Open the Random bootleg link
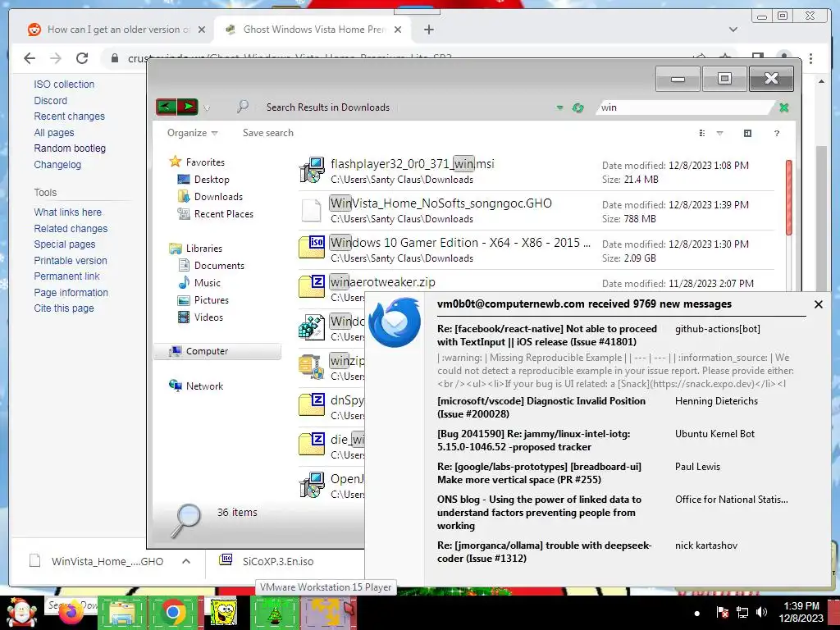This screenshot has height=630, width=840. [70, 148]
